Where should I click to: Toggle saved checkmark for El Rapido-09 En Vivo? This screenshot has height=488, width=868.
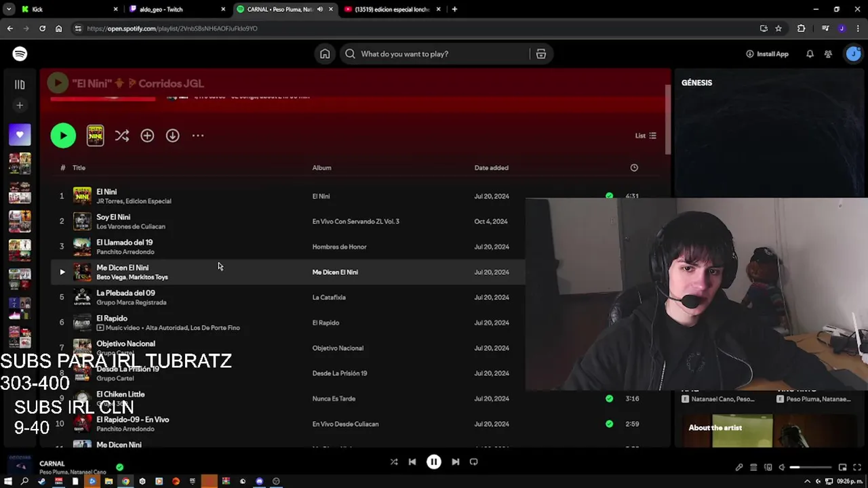point(609,424)
